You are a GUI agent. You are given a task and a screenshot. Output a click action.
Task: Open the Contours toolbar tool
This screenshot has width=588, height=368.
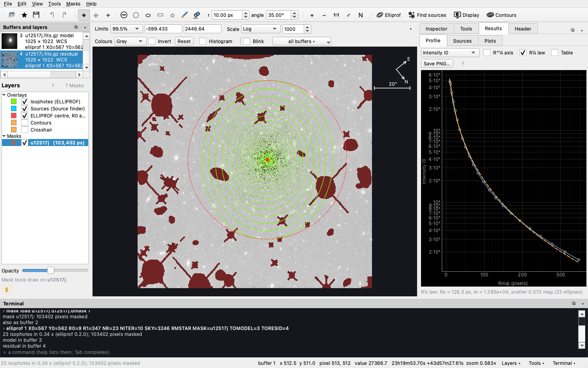coord(501,15)
